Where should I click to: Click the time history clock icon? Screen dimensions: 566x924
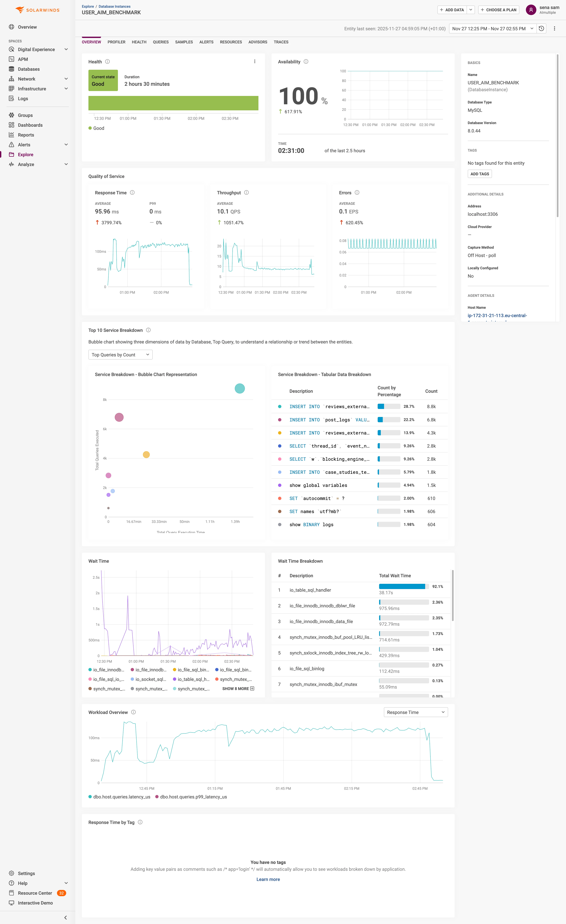pos(541,28)
